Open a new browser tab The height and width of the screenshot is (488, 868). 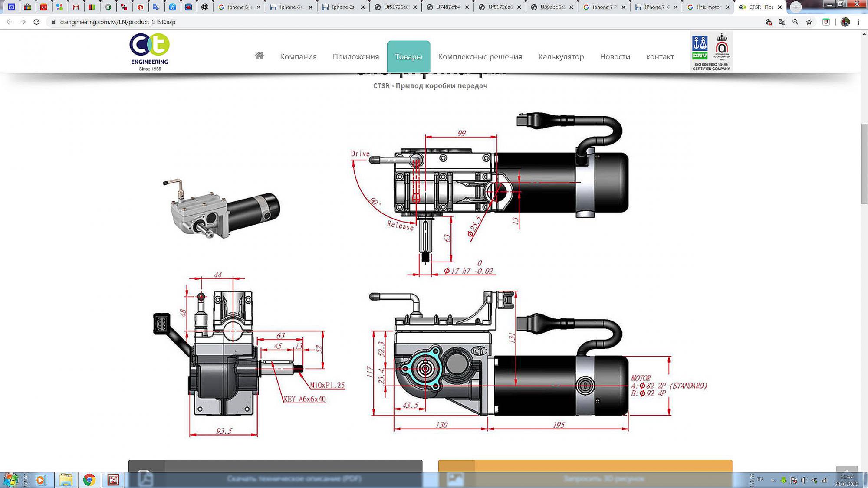pyautogui.click(x=796, y=7)
